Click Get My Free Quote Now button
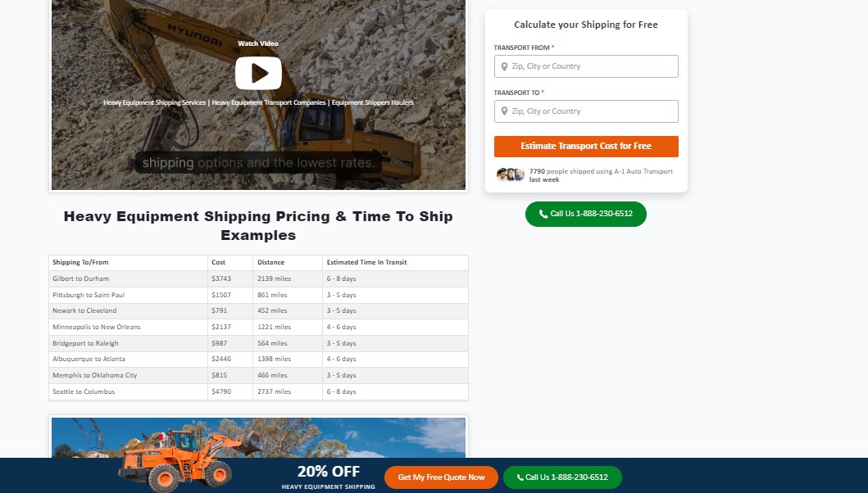868x493 pixels. 441,477
